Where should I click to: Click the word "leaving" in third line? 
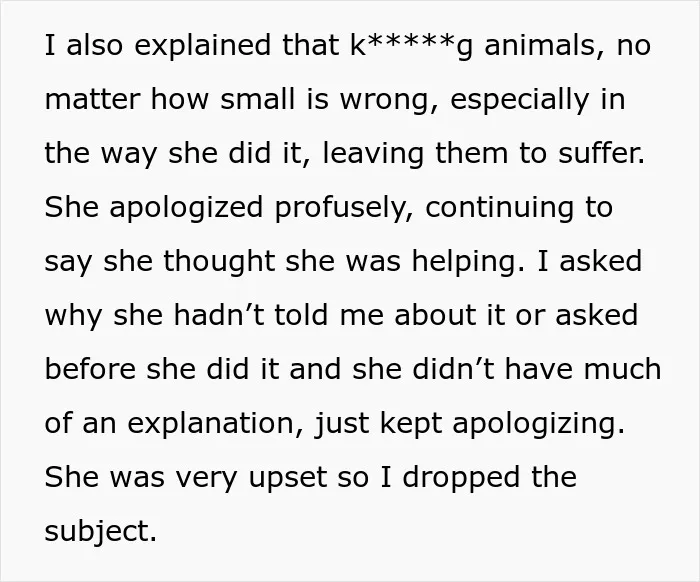coord(373,154)
